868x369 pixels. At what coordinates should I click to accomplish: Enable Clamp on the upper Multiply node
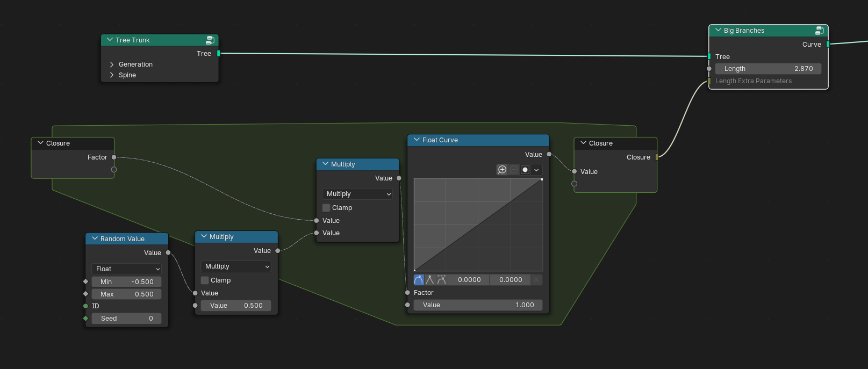326,208
